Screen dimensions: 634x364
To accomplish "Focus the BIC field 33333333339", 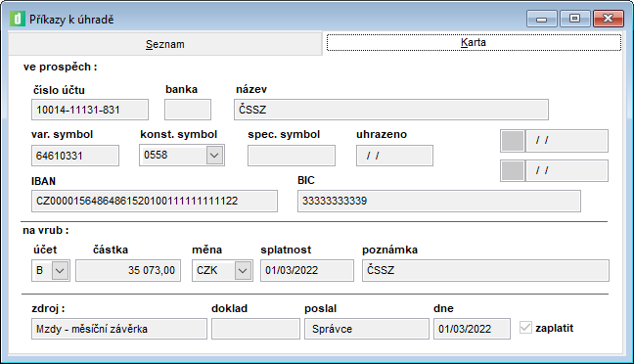I will pos(439,201).
